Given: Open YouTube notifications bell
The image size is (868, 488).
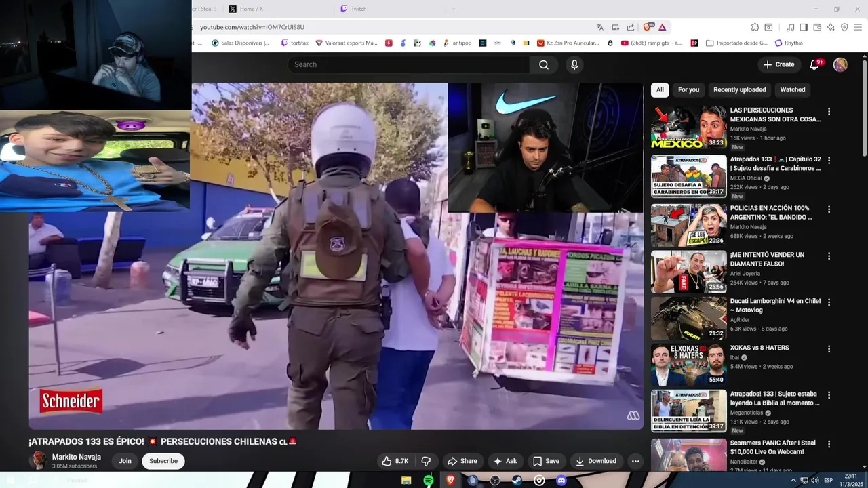Looking at the screenshot, I should [x=814, y=64].
